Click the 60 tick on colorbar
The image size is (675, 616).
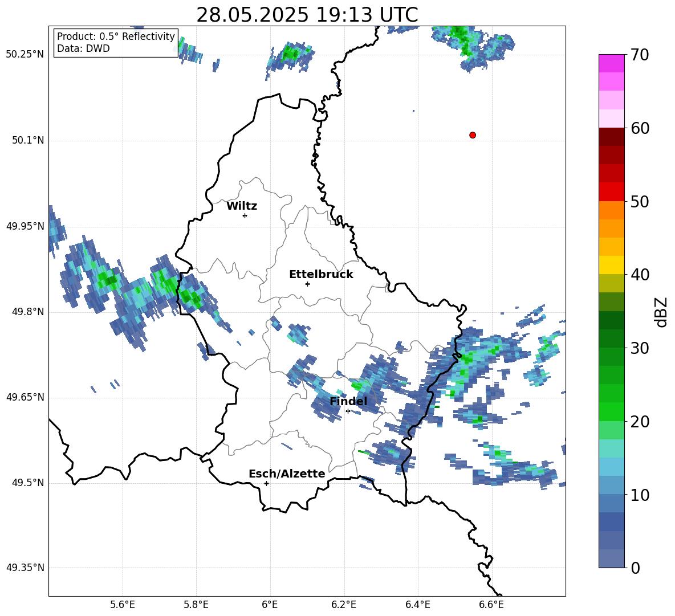click(x=639, y=128)
